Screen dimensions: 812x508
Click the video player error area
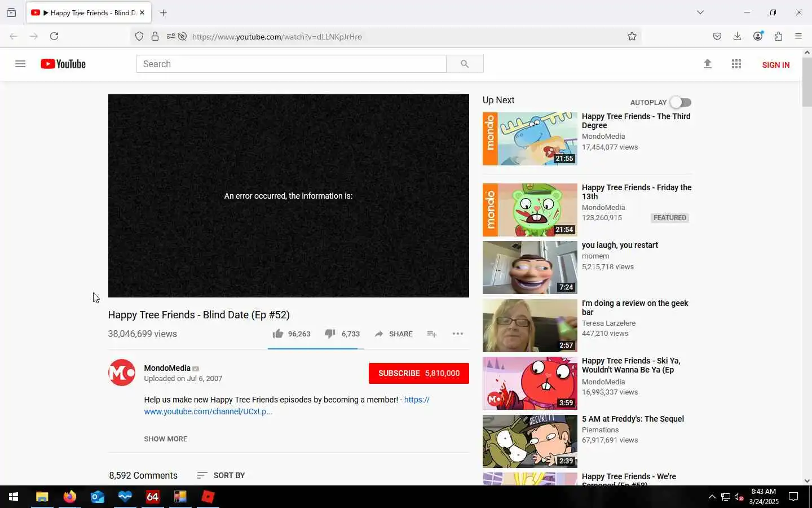tap(289, 196)
